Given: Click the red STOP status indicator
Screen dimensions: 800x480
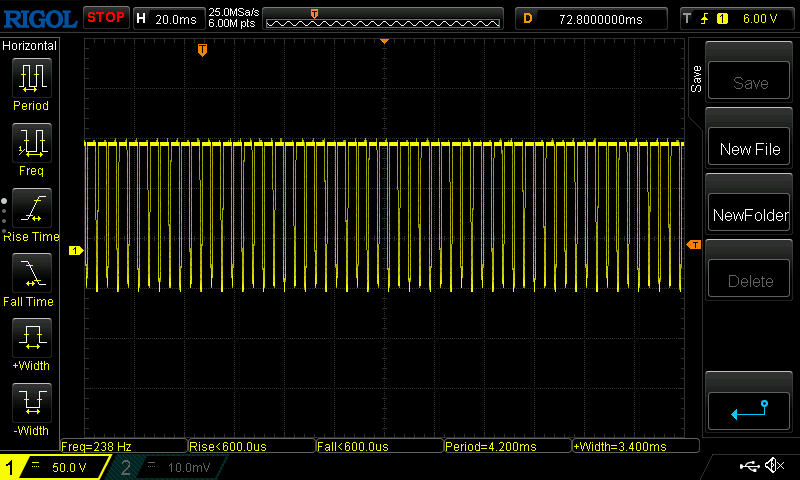Looking at the screenshot, I should 106,17.
